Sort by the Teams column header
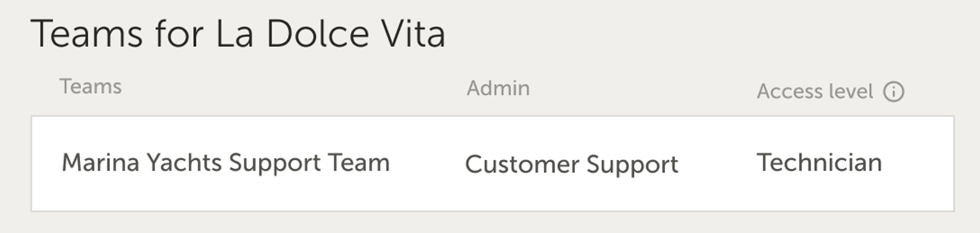 point(91,87)
